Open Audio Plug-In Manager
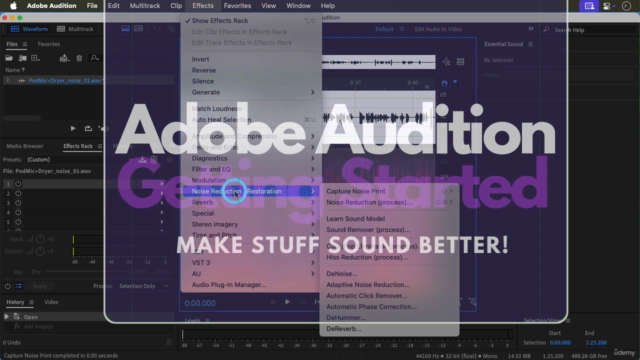This screenshot has height=360, width=640. tap(229, 284)
